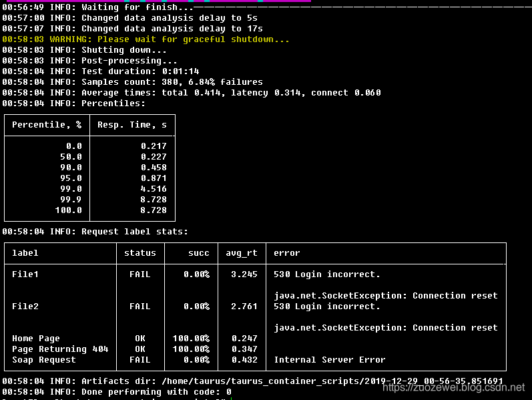
Task: Click File1's SocketException Connection reset error
Action: [x=386, y=296]
